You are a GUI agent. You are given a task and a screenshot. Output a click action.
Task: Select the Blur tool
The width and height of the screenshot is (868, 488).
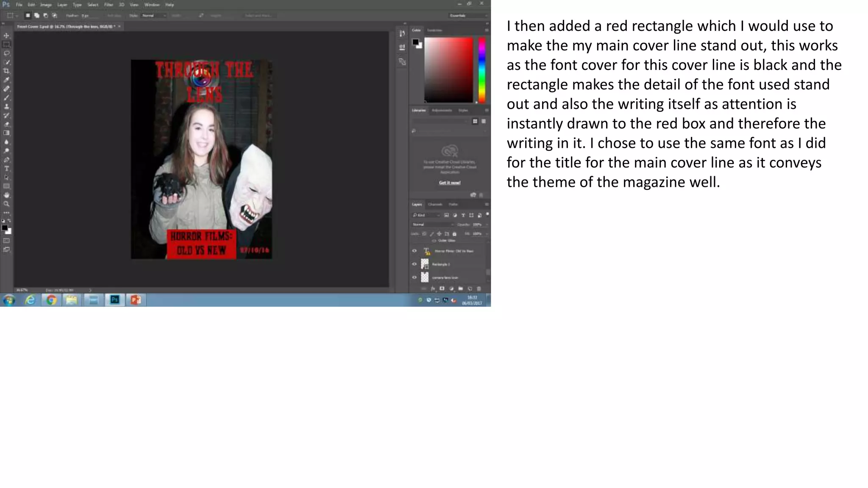click(6, 142)
